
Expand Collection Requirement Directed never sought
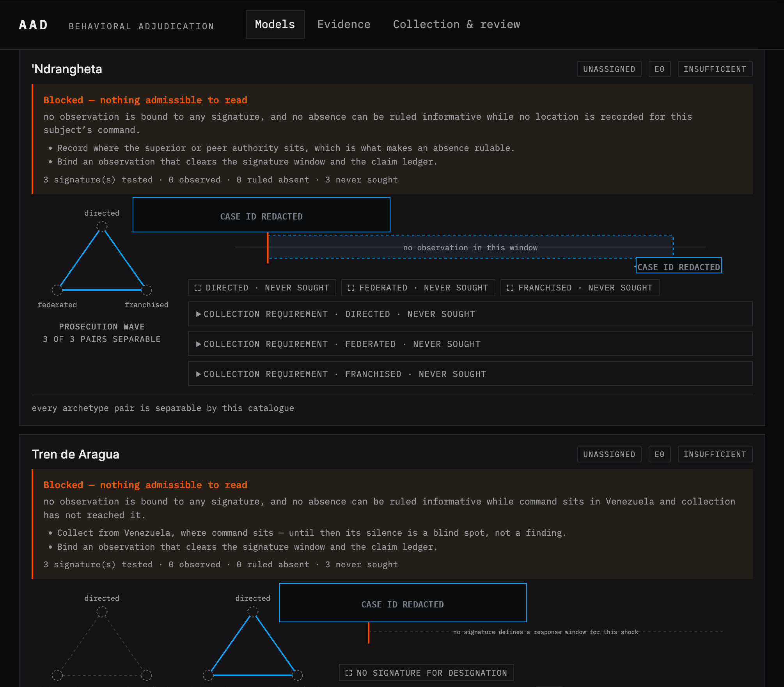tap(470, 314)
